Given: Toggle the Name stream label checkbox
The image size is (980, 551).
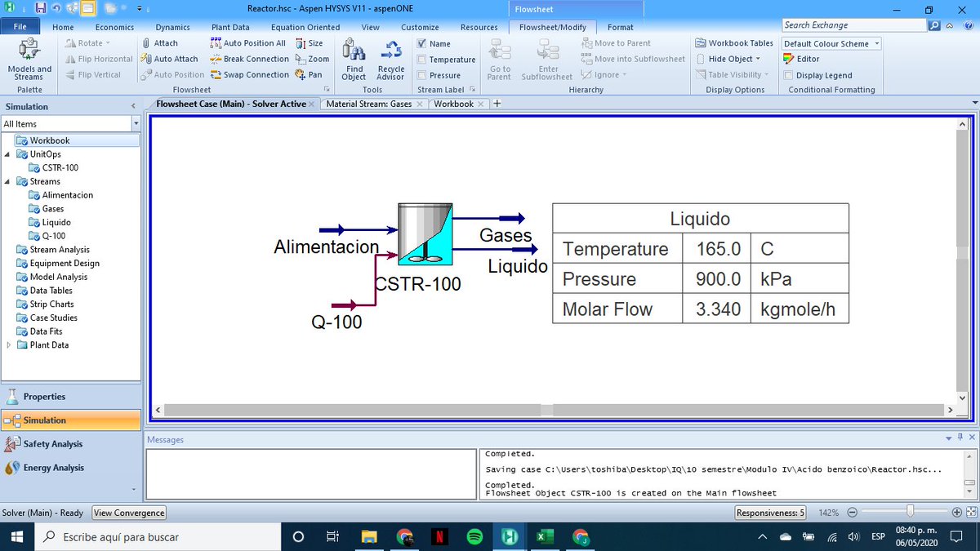Looking at the screenshot, I should 421,44.
